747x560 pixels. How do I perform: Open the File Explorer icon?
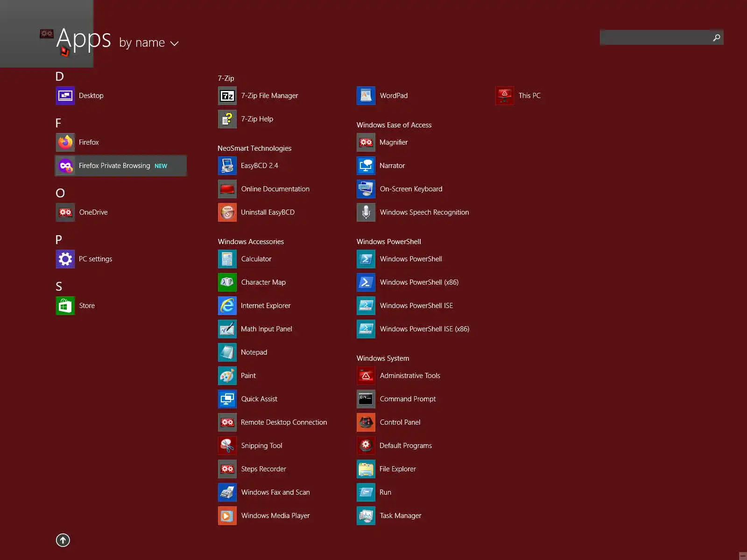pos(366,469)
